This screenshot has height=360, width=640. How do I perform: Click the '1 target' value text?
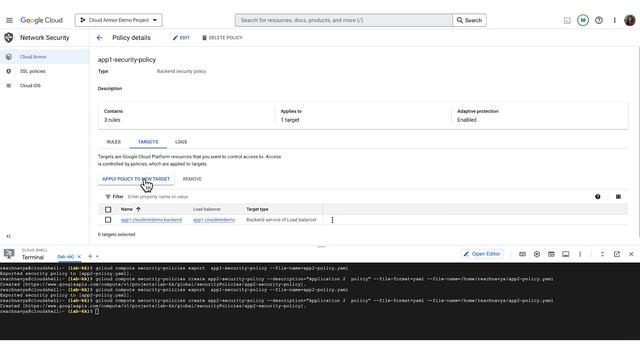click(290, 120)
